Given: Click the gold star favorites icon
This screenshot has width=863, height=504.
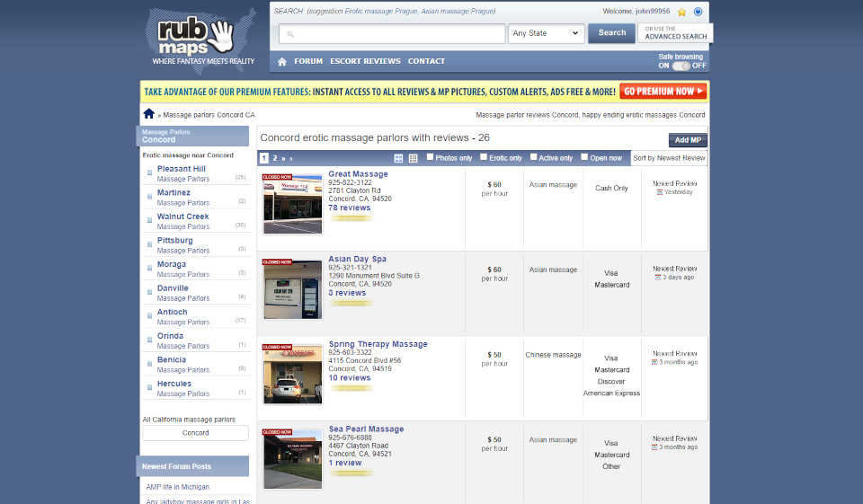Looking at the screenshot, I should tap(682, 12).
